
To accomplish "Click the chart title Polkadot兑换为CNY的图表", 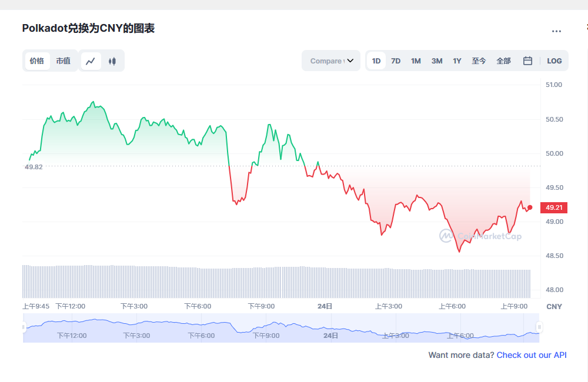I will [x=89, y=28].
